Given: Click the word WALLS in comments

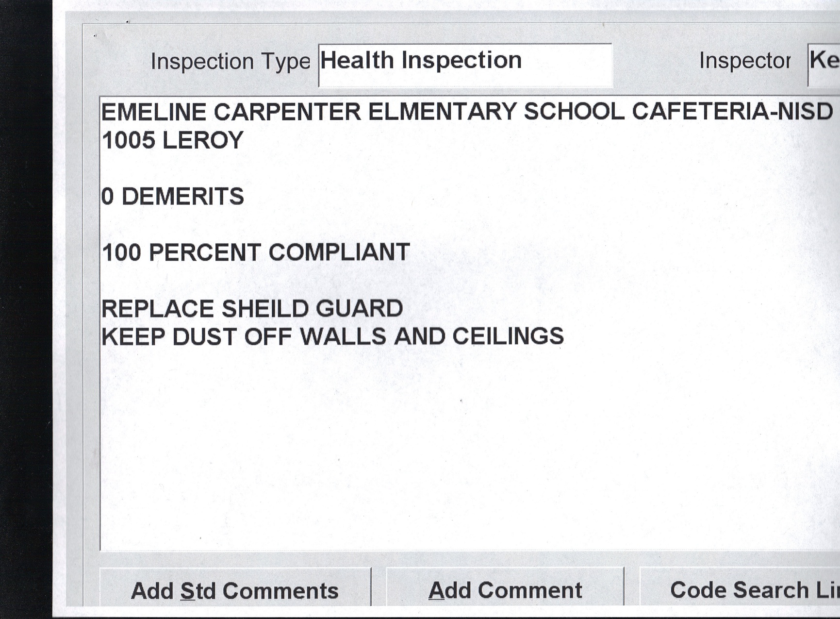Looking at the screenshot, I should pos(343,337).
